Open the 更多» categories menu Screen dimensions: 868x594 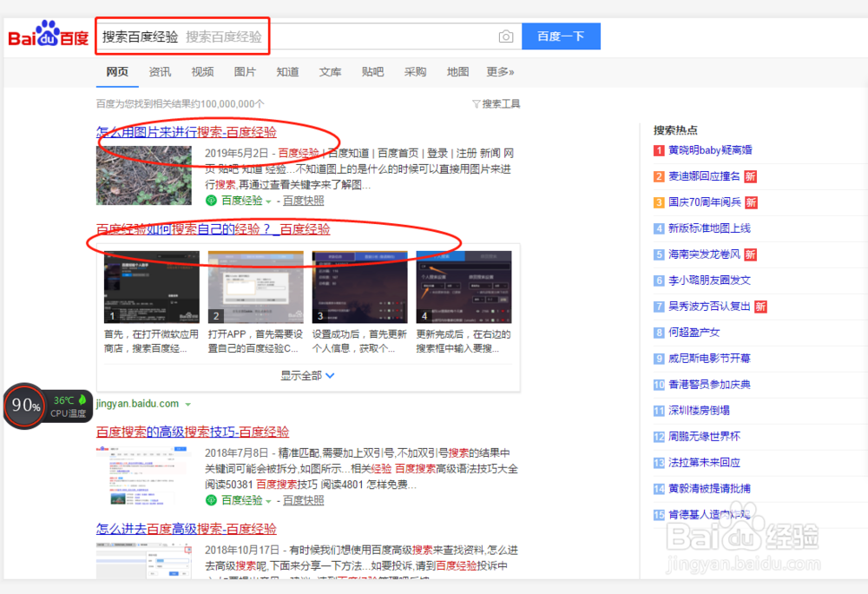tap(500, 72)
